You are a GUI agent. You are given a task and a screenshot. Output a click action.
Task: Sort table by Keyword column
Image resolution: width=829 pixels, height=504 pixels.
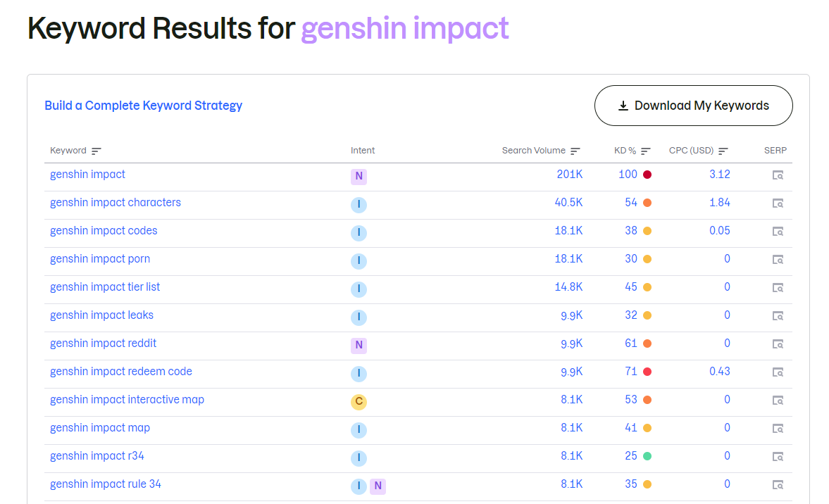click(x=96, y=151)
